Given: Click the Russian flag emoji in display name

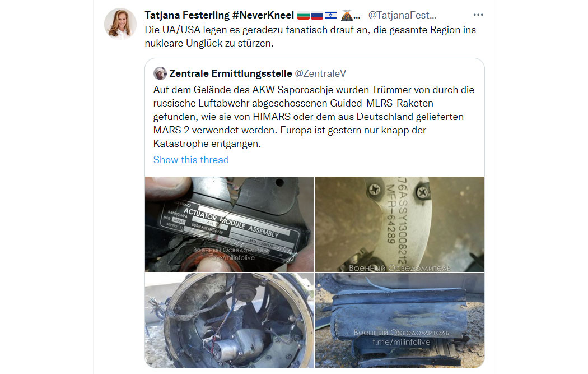Looking at the screenshot, I should tap(317, 16).
